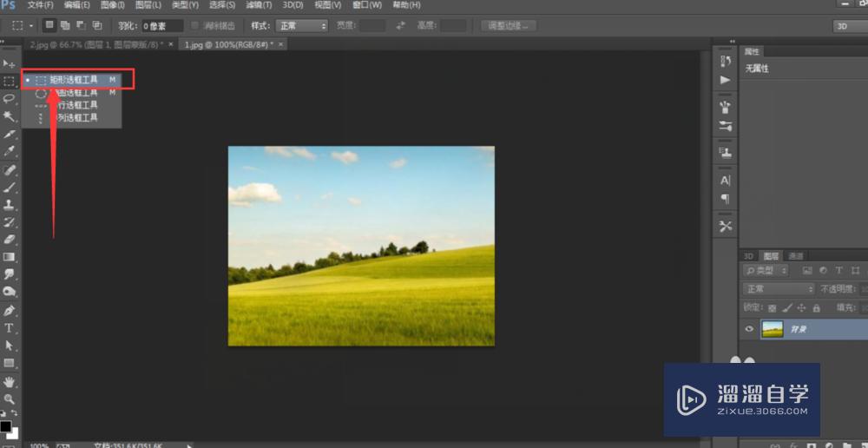Switch to the 通道 channels tab
Screen dimensions: 868x448
coord(795,256)
